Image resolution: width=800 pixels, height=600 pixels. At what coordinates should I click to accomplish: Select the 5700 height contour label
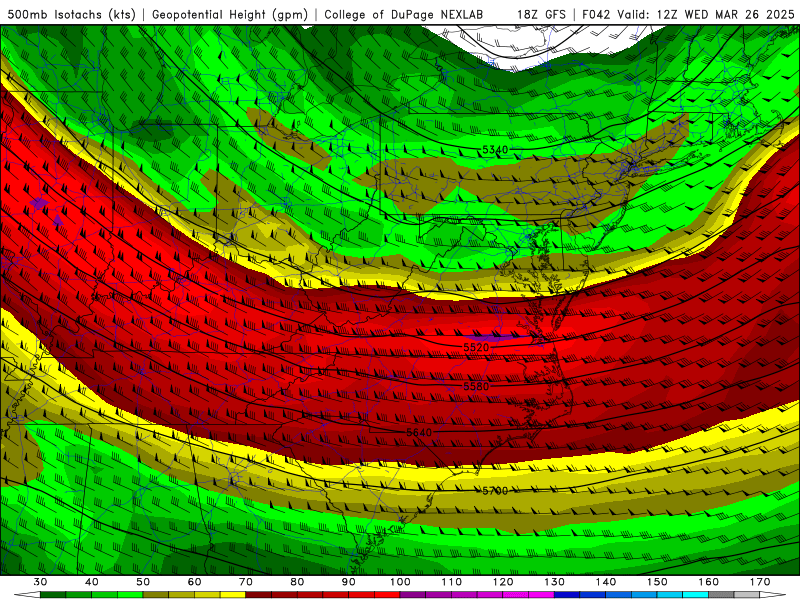(495, 491)
